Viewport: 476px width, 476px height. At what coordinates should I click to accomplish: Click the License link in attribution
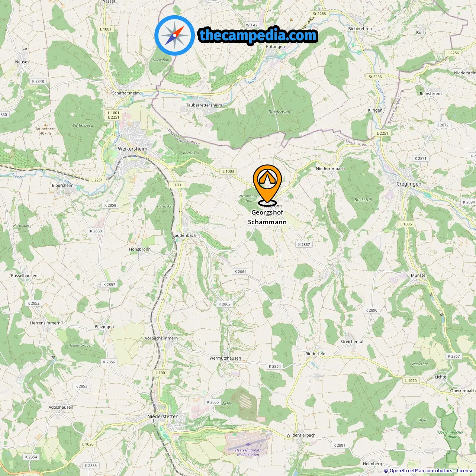pos(465,471)
